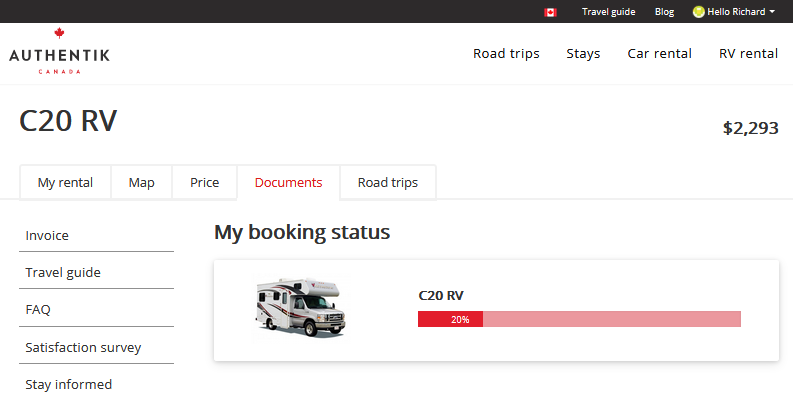Open Road trips in main navigation
793x406 pixels.
(x=506, y=54)
